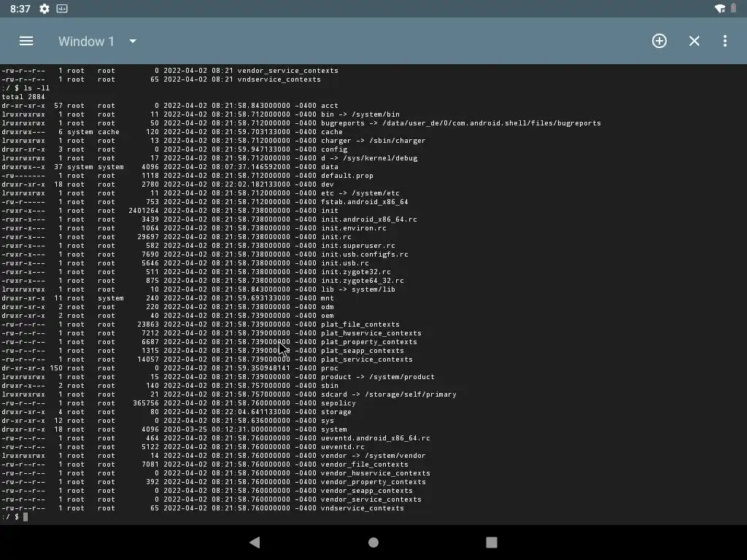Open the hamburger navigation menu
The height and width of the screenshot is (560, 747).
(26, 41)
